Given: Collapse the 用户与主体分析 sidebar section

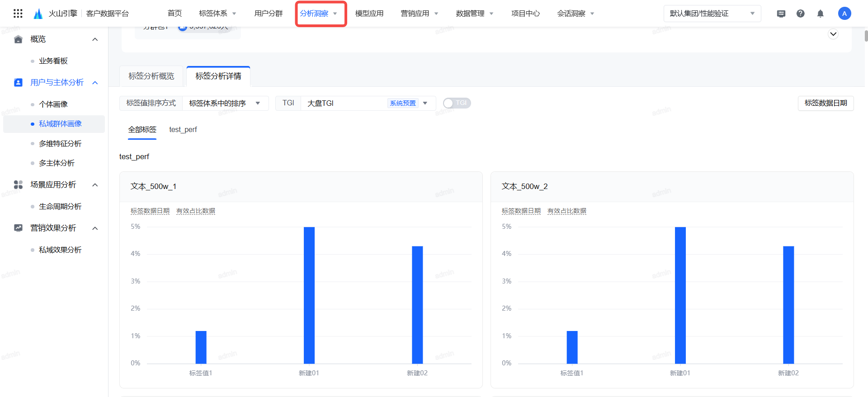Looking at the screenshot, I should tap(95, 82).
